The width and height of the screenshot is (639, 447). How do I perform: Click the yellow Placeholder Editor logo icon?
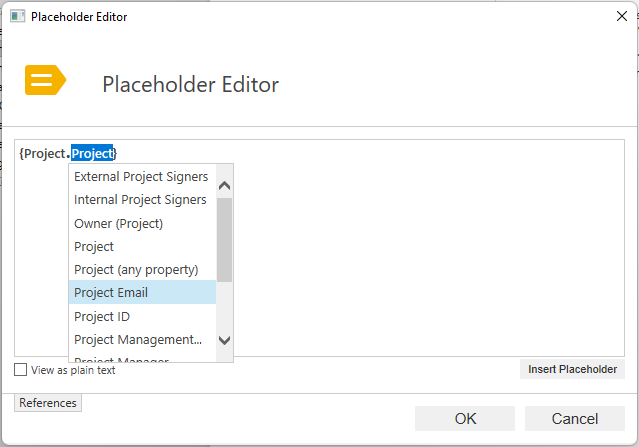(x=44, y=82)
